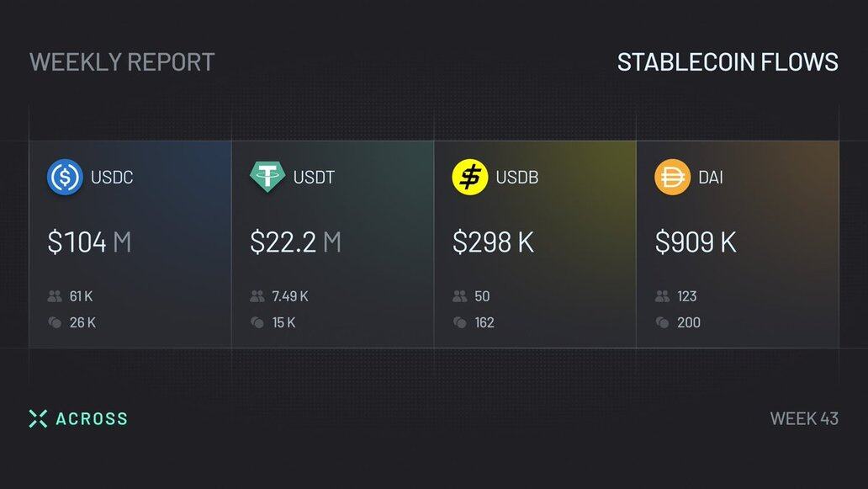Click the USDC 61 K users count
This screenshot has height=489, width=868.
(x=82, y=296)
